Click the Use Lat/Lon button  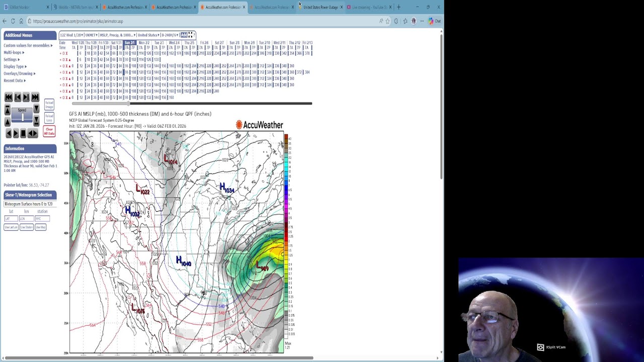pyautogui.click(x=11, y=227)
